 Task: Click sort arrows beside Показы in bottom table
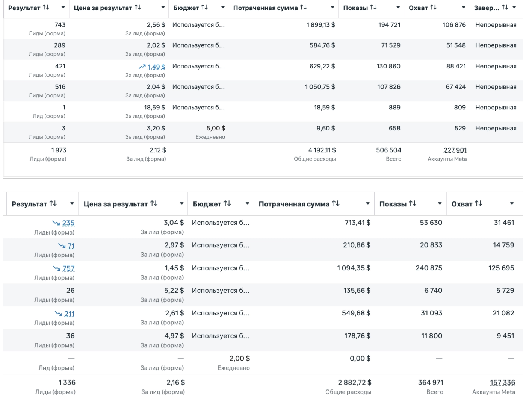pyautogui.click(x=413, y=203)
